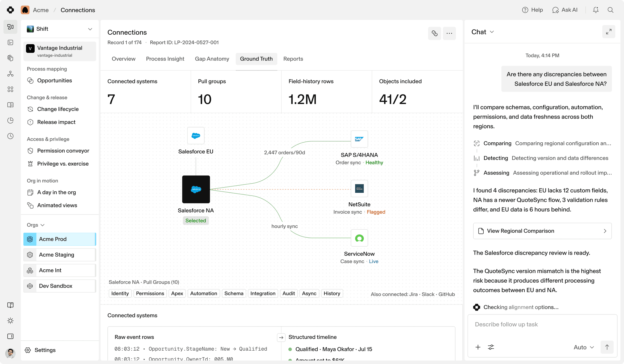Viewport: 624px width, 364px height.
Task: Open Settings in the sidebar
Action: click(x=40, y=350)
